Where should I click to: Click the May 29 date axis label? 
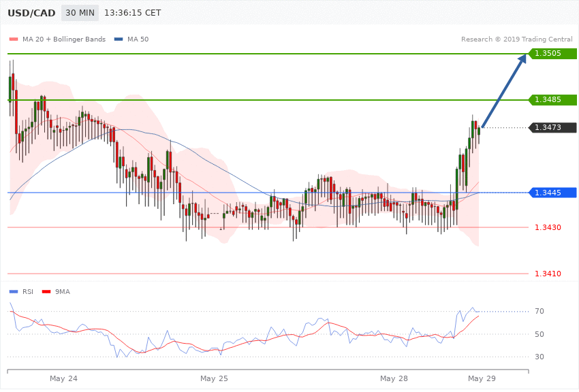click(482, 378)
